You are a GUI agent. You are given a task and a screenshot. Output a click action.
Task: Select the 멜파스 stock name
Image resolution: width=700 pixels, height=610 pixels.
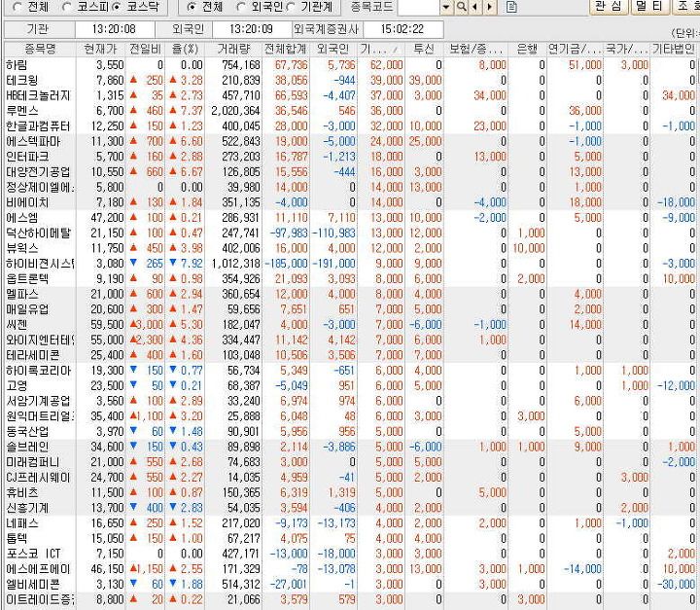pyautogui.click(x=22, y=294)
